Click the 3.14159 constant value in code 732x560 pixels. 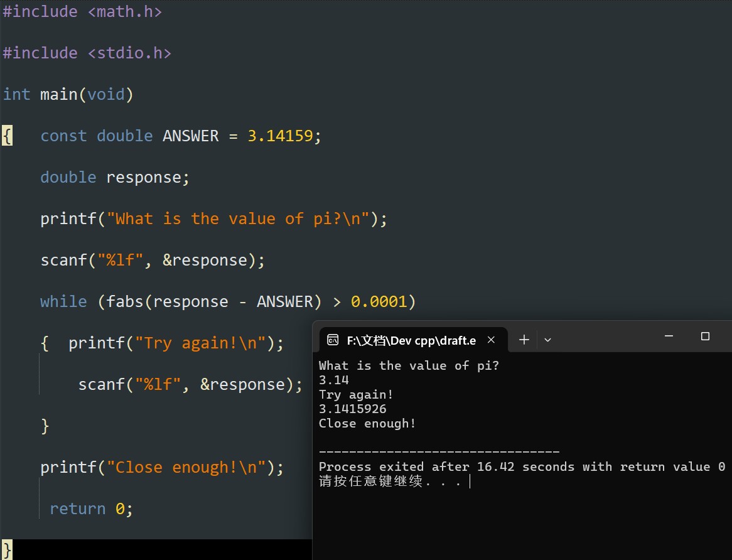click(280, 136)
